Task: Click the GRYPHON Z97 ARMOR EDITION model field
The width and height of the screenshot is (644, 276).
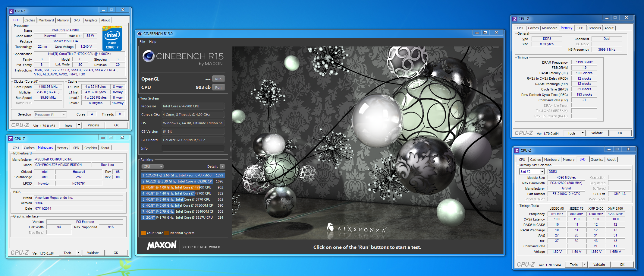Action: click(x=62, y=165)
